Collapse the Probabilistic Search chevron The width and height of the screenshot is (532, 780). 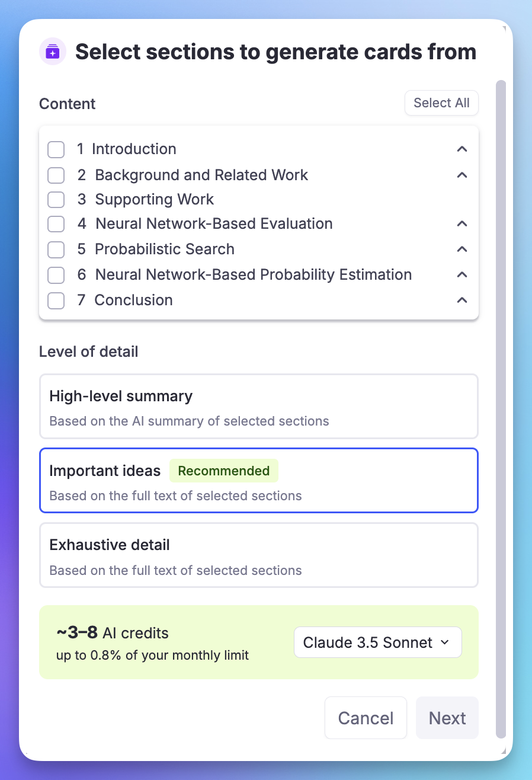tap(462, 249)
